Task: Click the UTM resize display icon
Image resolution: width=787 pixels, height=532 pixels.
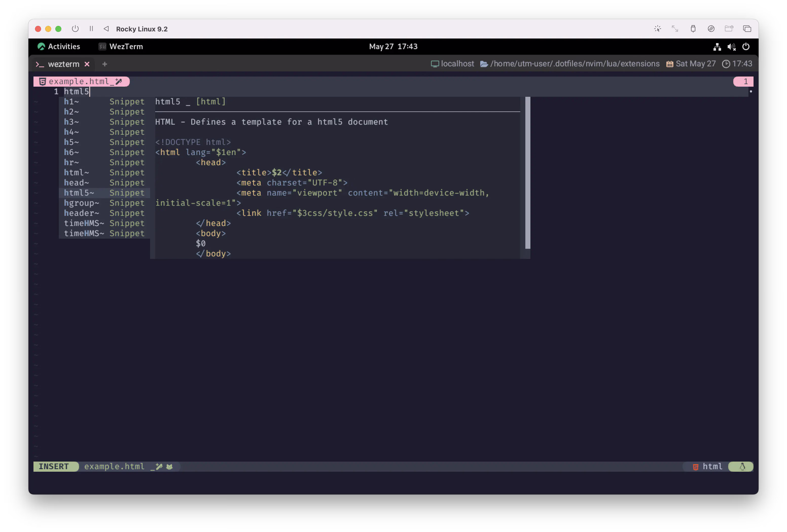Action: pyautogui.click(x=675, y=29)
